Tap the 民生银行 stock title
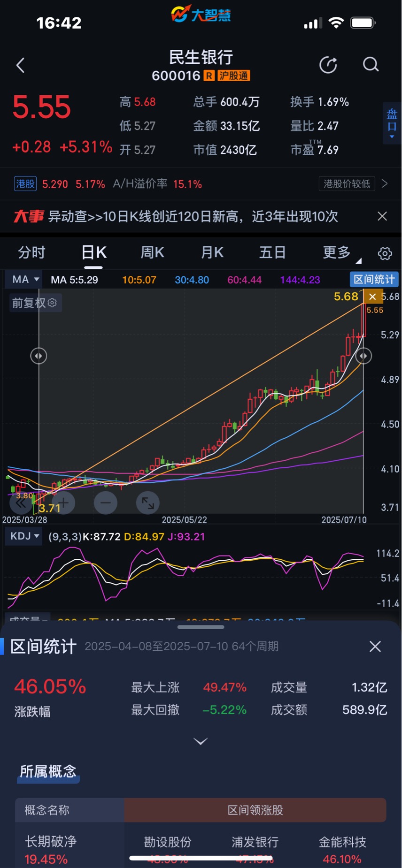Screen dimensions: 402x868 coord(201,57)
